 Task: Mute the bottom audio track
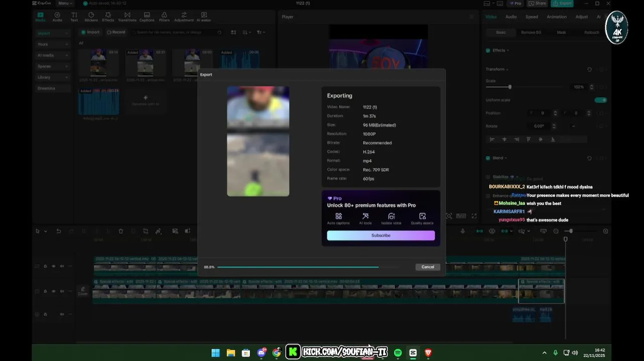click(x=62, y=314)
